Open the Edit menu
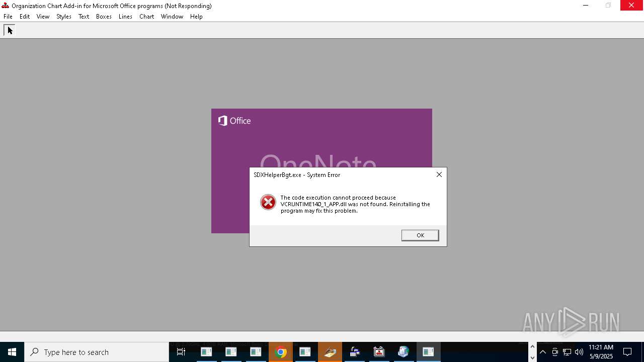The image size is (644, 362). pos(25,17)
